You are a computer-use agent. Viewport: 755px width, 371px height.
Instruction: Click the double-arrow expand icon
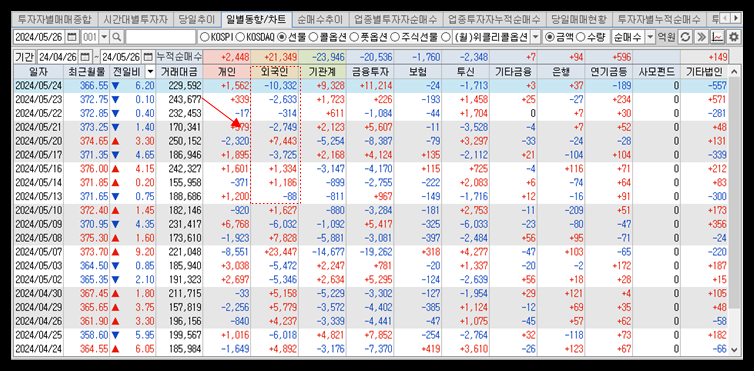pyautogui.click(x=701, y=37)
